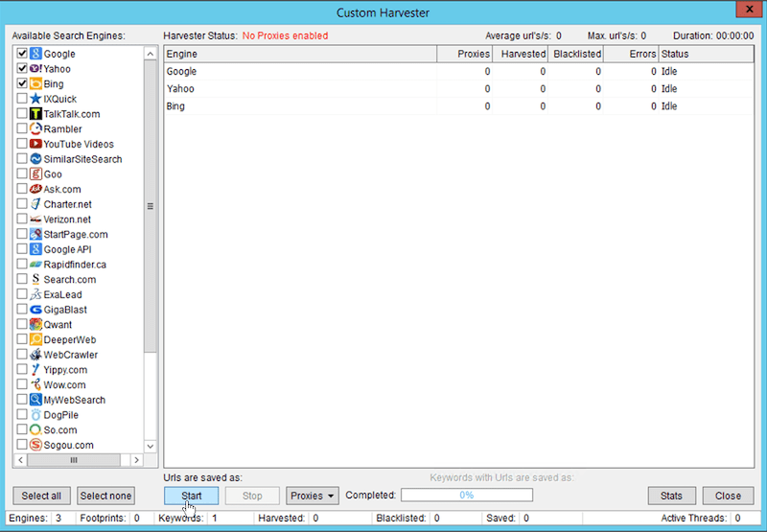Viewport: 767px width, 532px height.
Task: Click the Start button
Action: [x=191, y=496]
